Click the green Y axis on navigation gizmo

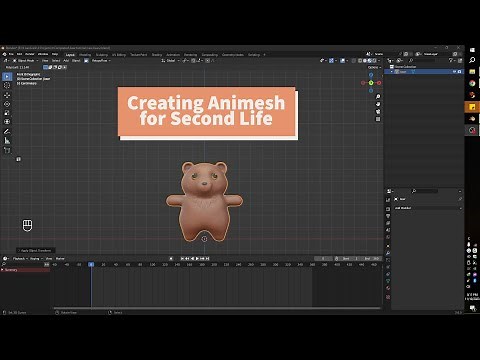(x=371, y=83)
